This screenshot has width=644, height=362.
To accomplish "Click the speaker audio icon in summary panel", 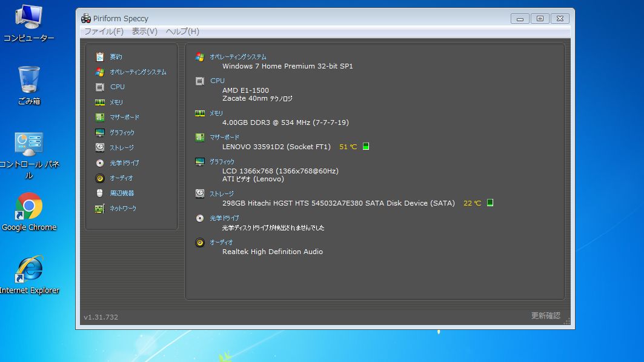I will coord(199,243).
